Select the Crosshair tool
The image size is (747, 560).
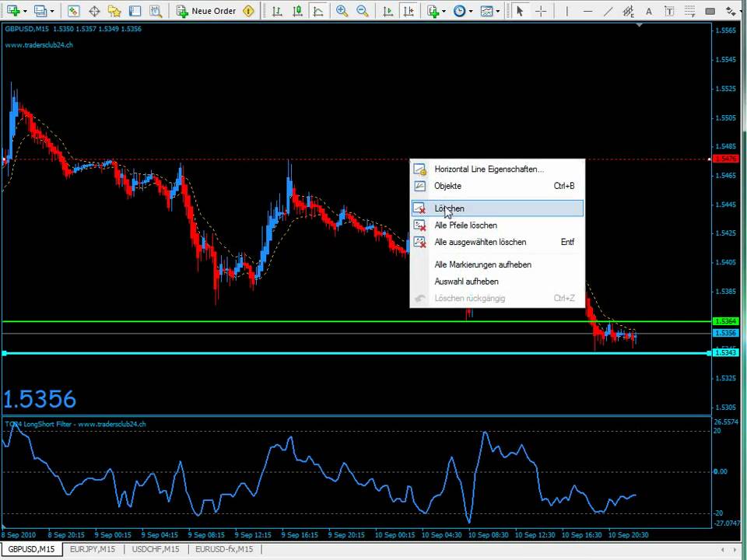pyautogui.click(x=541, y=10)
